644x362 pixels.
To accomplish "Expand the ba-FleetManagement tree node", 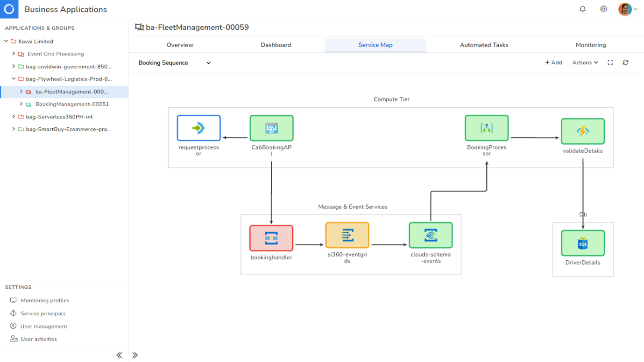I will point(21,91).
